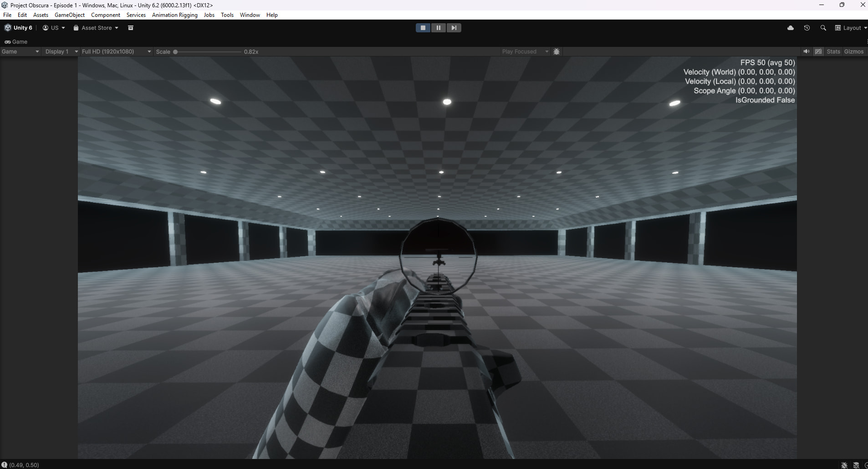Screen dimensions: 868x469
Task: Click the Asset Store shopping bag icon
Action: (76, 27)
